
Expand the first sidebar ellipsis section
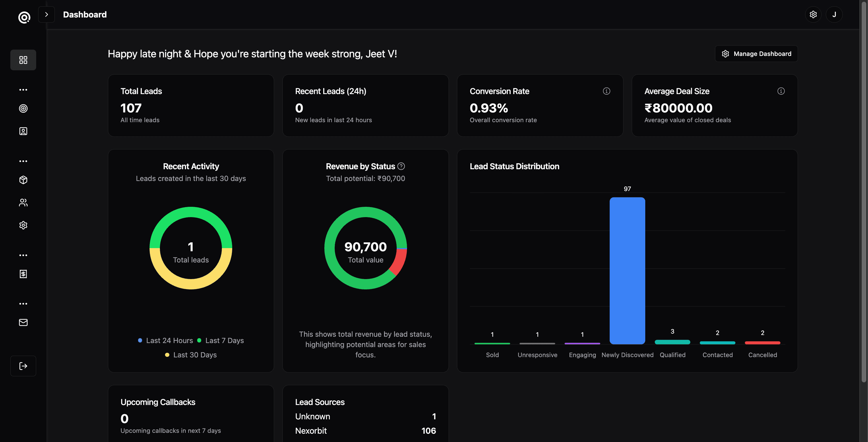point(23,89)
